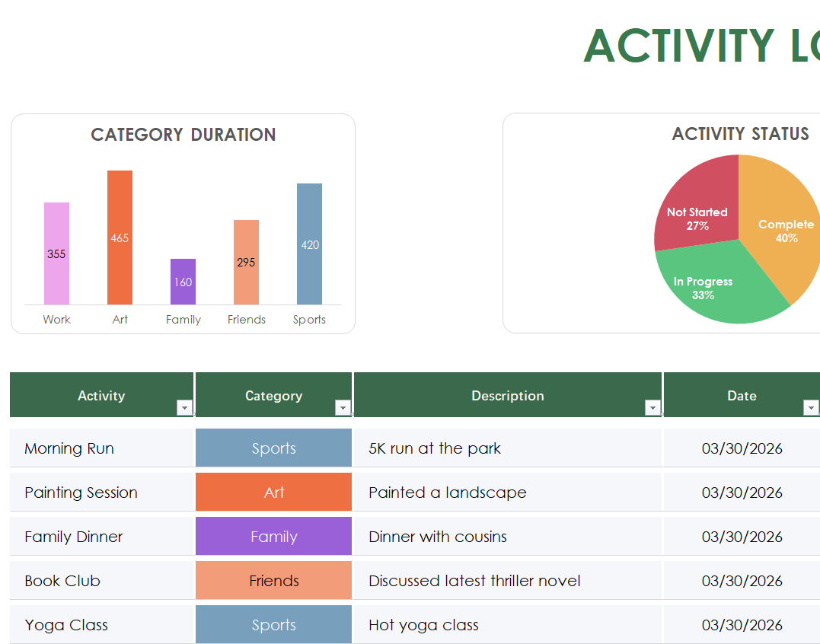Click the Complete 40% pie slice
This screenshot has height=644, width=820.
click(779, 230)
